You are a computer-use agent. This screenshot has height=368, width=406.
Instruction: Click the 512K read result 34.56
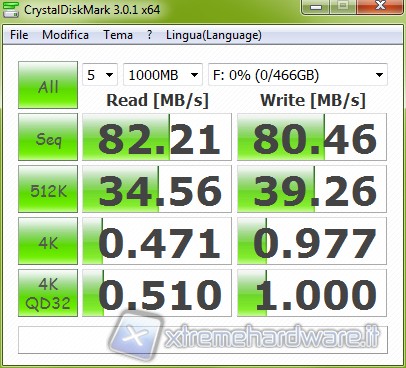pos(157,189)
